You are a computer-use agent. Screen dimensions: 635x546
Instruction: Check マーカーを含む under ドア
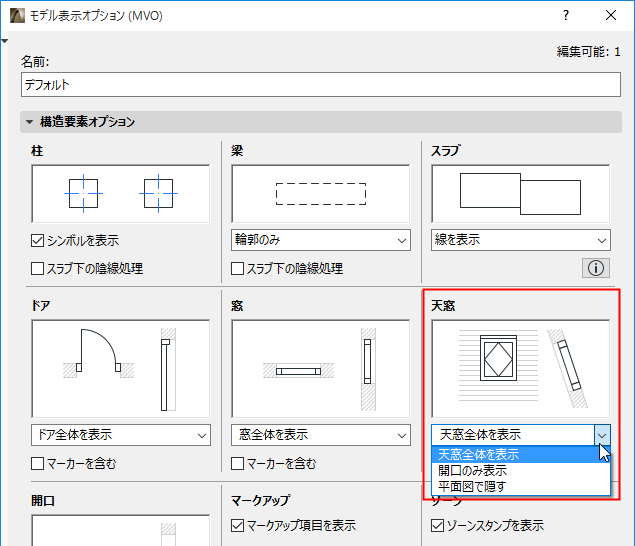click(x=37, y=463)
